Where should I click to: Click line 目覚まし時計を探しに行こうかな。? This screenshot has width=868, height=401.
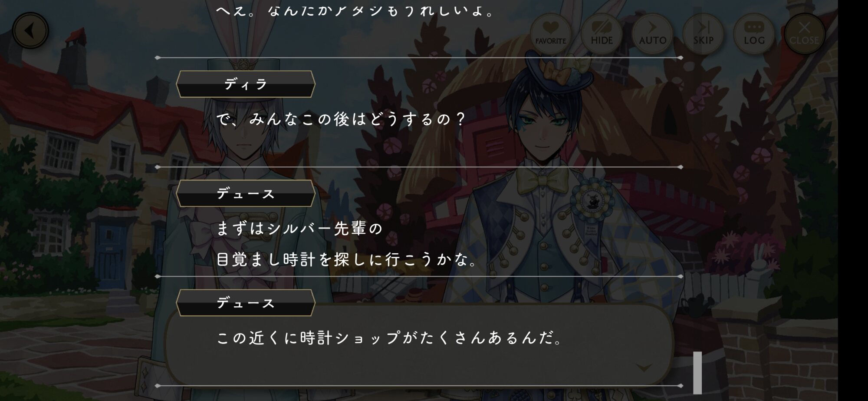click(347, 259)
